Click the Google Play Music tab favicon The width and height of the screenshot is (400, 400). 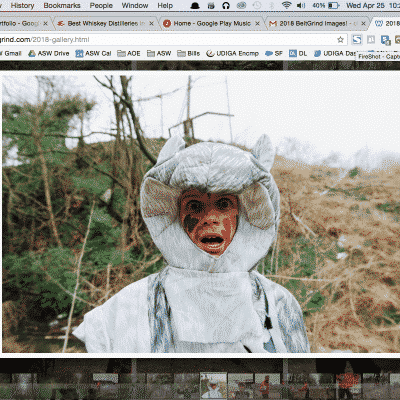click(167, 24)
